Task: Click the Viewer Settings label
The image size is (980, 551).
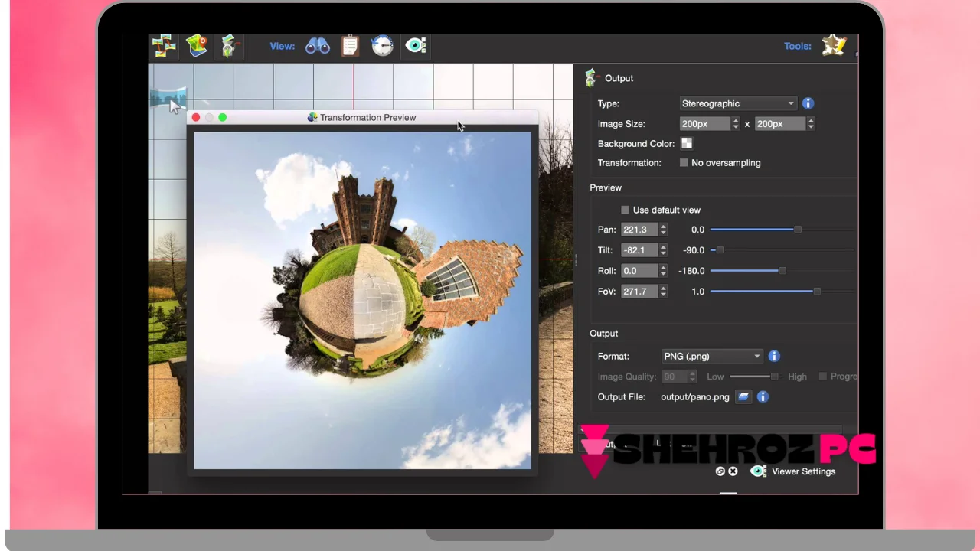Action: (x=803, y=471)
